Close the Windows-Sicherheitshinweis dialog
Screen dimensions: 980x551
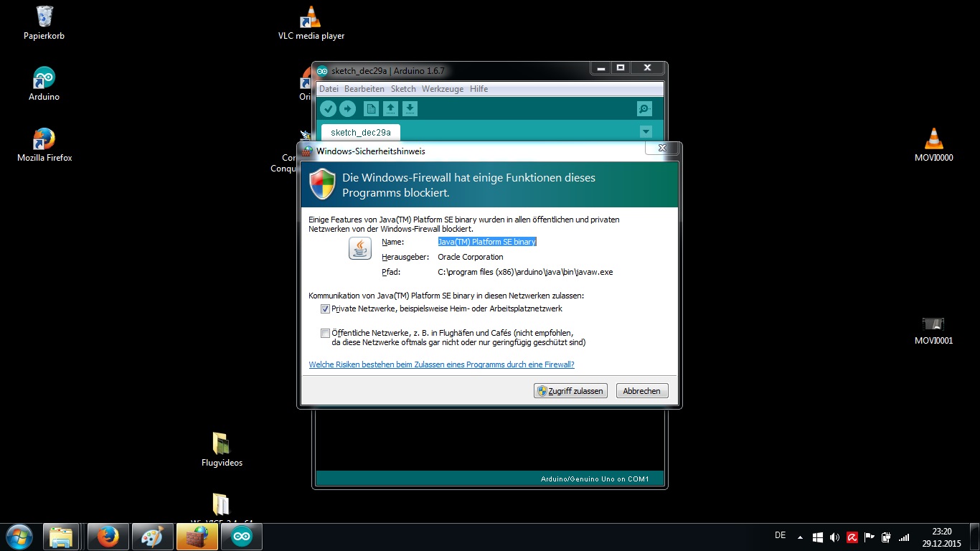(x=663, y=148)
